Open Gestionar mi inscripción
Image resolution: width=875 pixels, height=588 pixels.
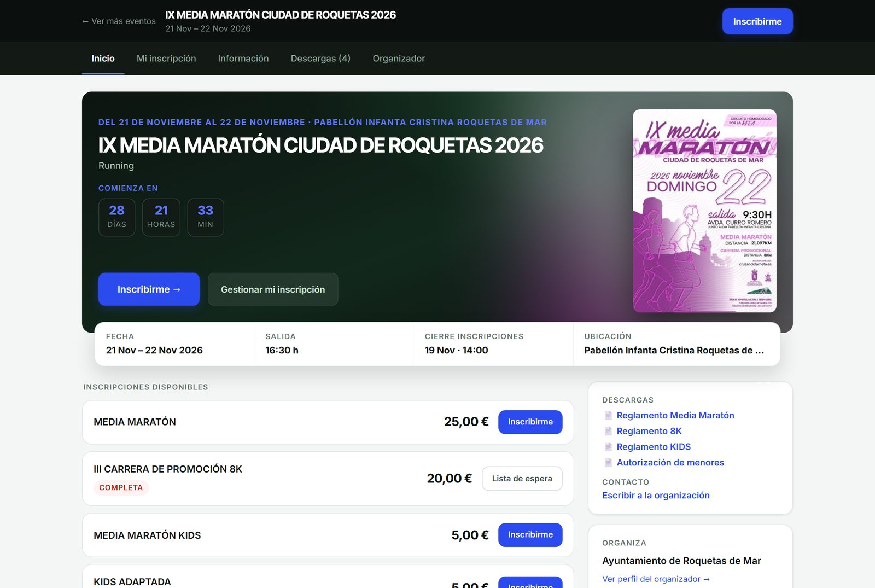tap(273, 289)
